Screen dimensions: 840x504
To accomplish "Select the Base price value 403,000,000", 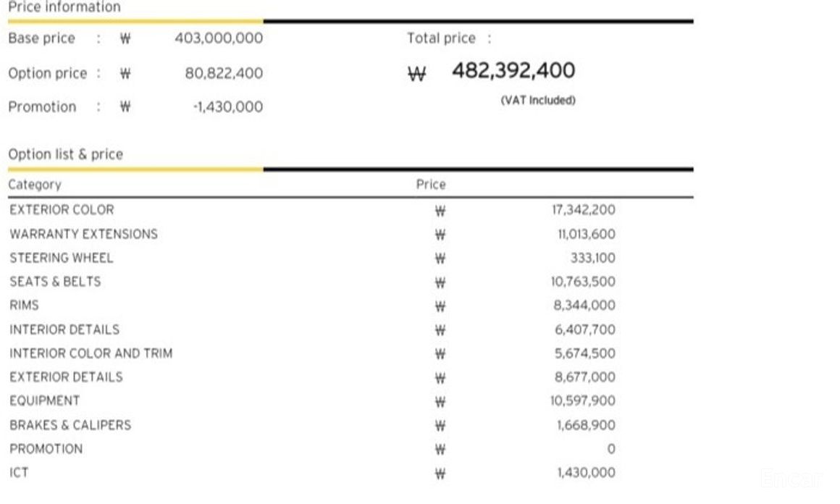I will click(x=219, y=38).
